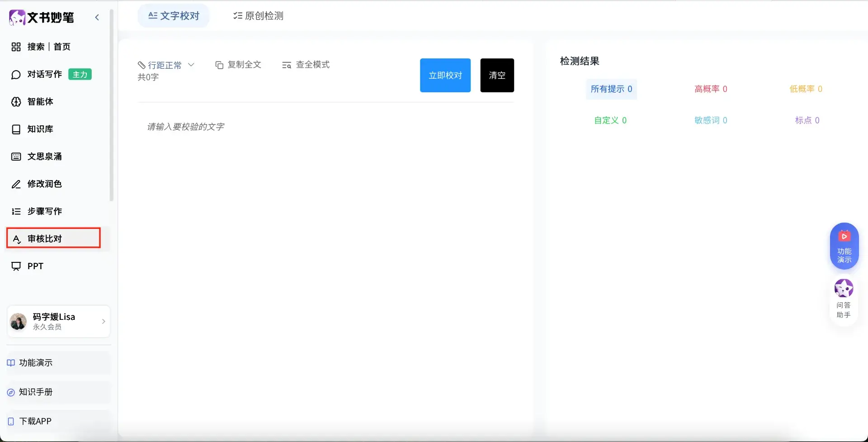868x442 pixels.
Task: Collapse the sidebar with the chevron arrow
Action: click(x=97, y=17)
